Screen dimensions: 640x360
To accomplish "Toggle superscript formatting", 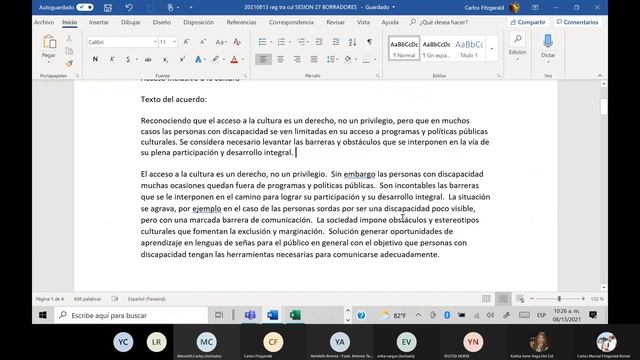I will point(182,60).
